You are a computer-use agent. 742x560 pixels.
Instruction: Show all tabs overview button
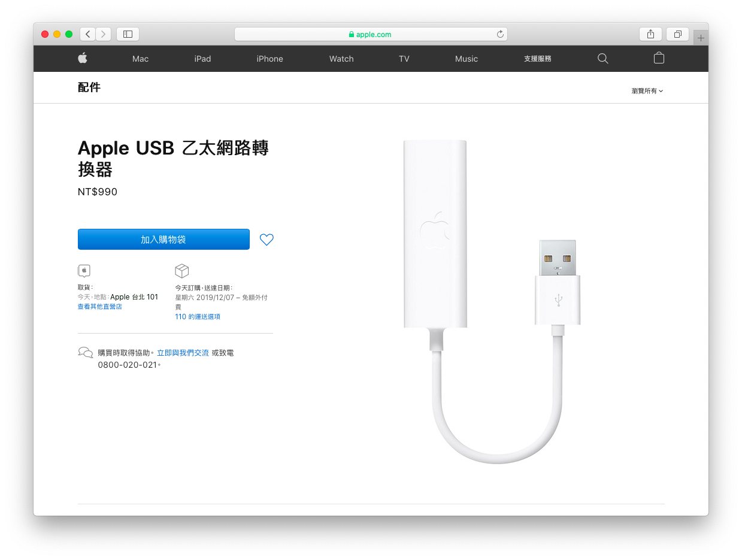point(677,34)
